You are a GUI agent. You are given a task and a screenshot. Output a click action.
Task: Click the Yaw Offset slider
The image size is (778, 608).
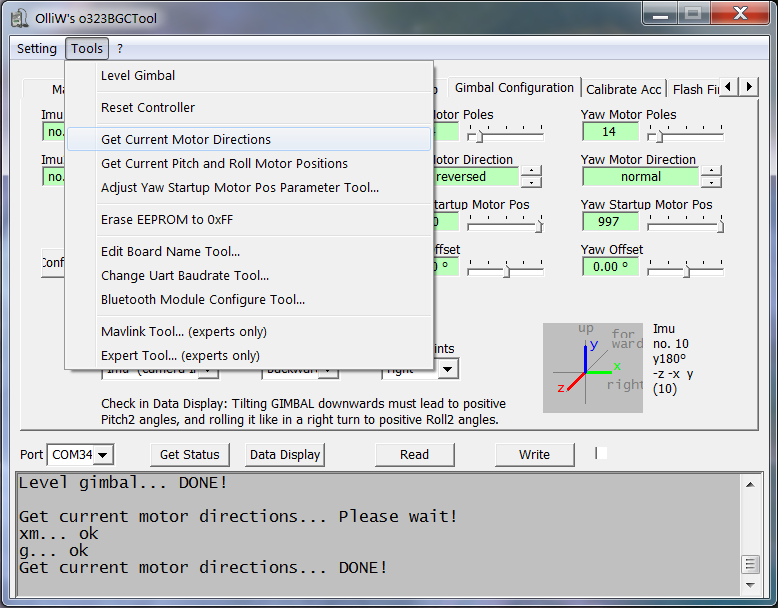click(685, 268)
